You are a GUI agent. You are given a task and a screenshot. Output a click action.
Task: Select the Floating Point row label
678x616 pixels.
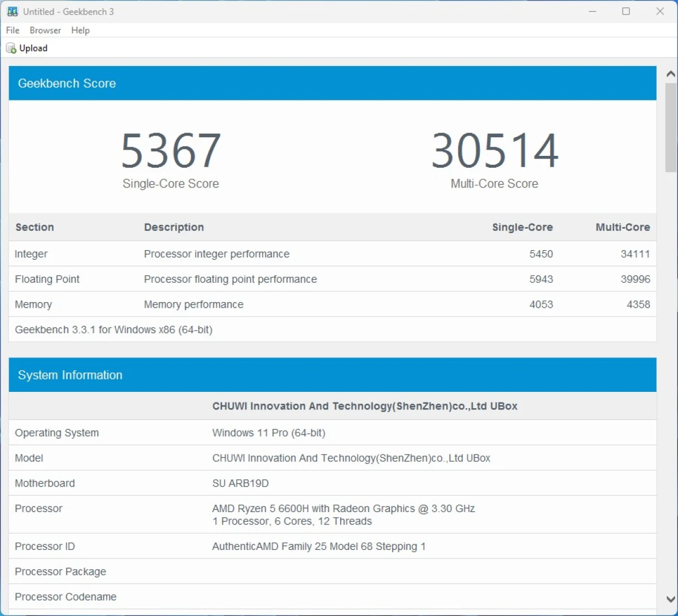[x=47, y=279]
